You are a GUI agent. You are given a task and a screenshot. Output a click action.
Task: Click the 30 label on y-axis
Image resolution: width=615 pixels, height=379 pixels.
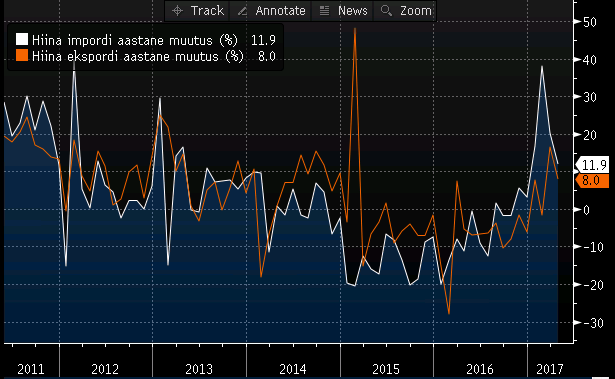590,97
